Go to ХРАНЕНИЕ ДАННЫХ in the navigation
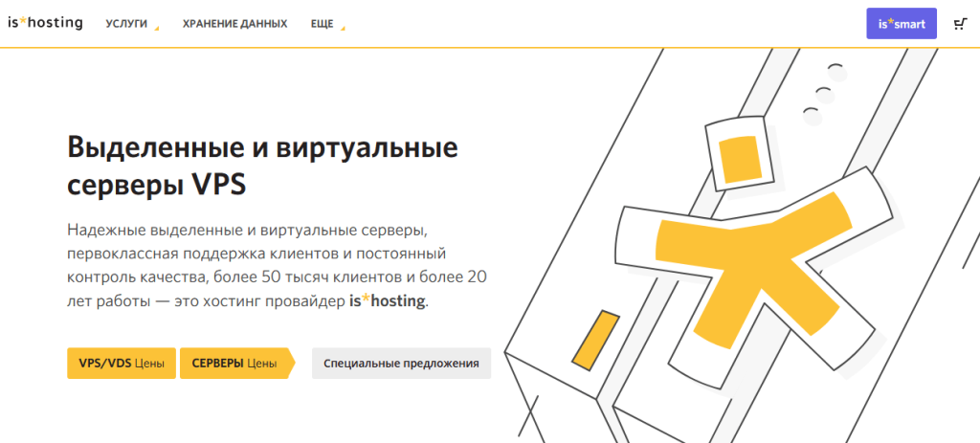 [234, 24]
